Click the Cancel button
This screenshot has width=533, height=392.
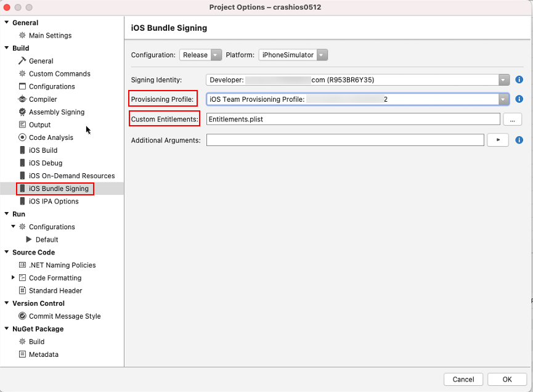[x=463, y=379]
